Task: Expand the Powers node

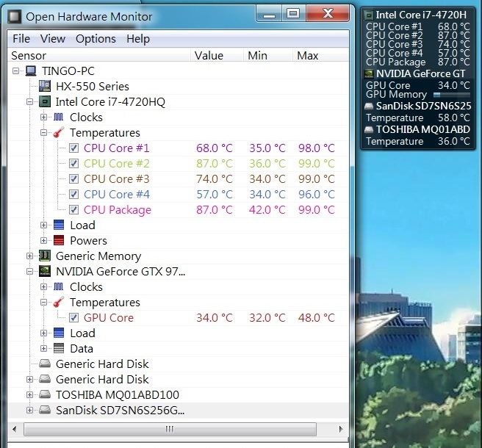Action: click(x=43, y=240)
